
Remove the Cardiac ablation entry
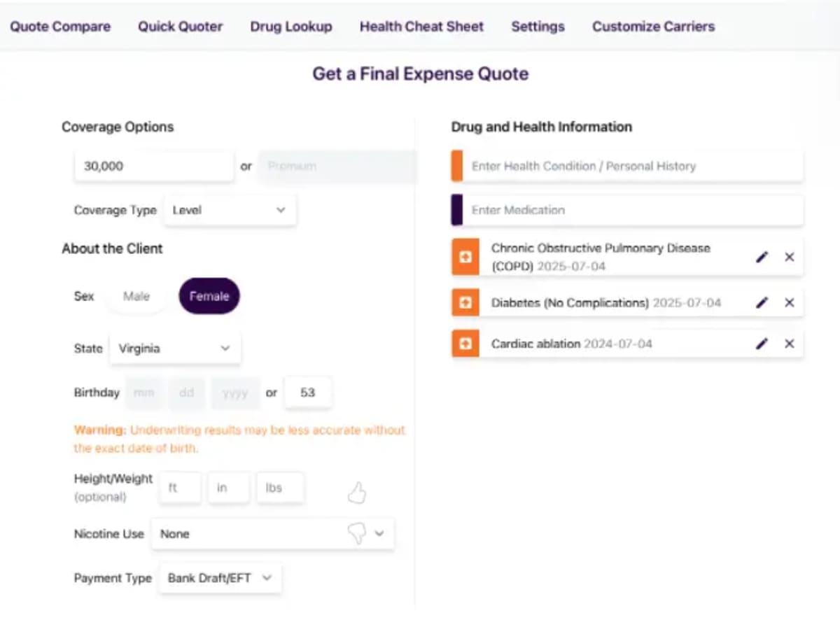pos(790,344)
